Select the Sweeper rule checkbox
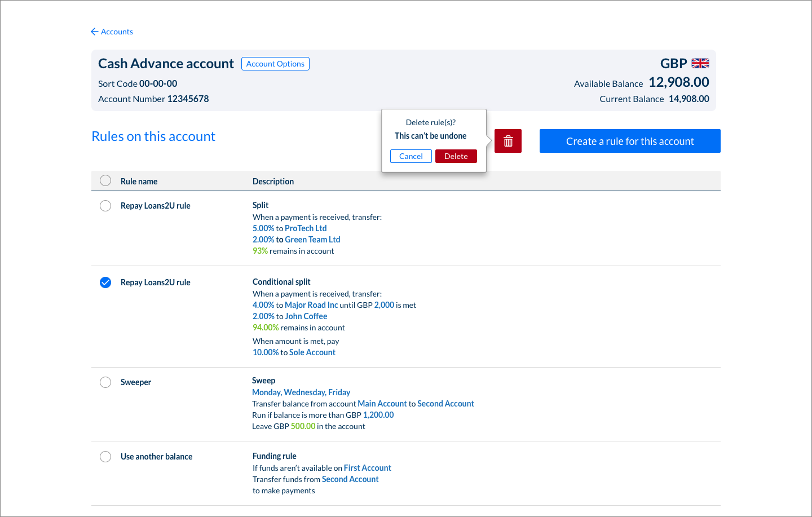This screenshot has height=517, width=812. pyautogui.click(x=105, y=382)
